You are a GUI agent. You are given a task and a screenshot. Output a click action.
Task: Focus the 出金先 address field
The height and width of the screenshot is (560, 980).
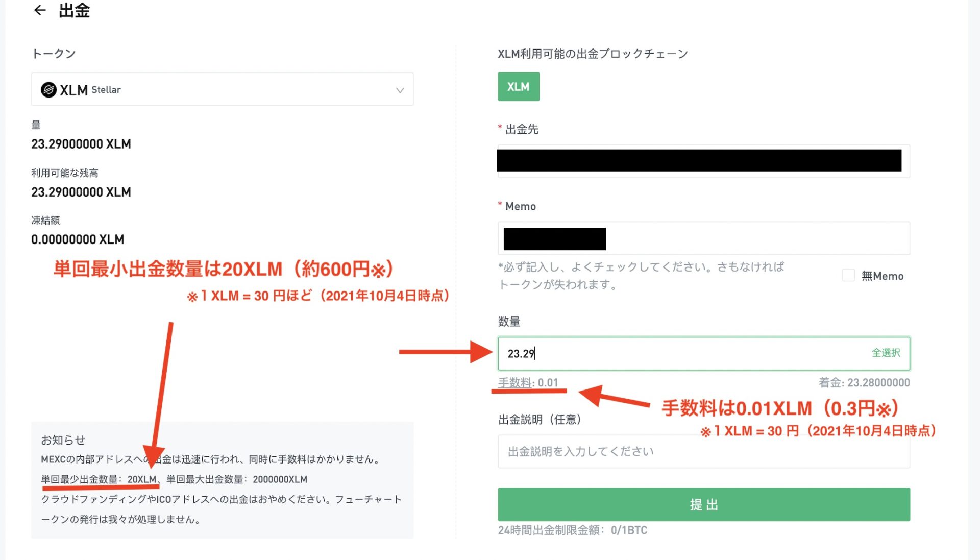(x=703, y=161)
